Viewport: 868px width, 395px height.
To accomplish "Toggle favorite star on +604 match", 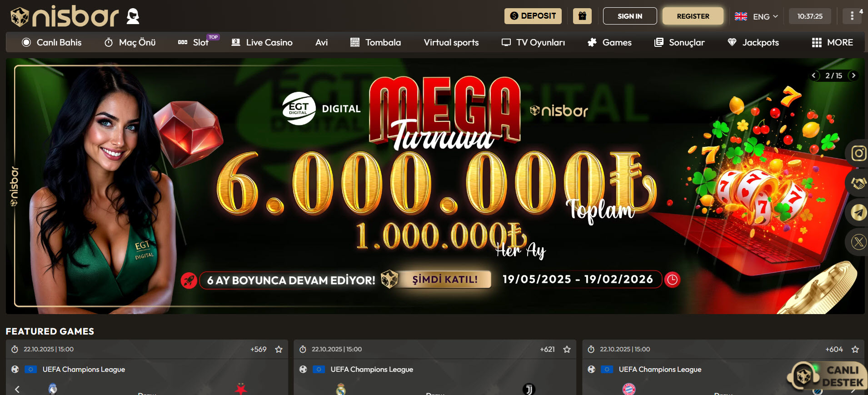I will click(x=855, y=349).
